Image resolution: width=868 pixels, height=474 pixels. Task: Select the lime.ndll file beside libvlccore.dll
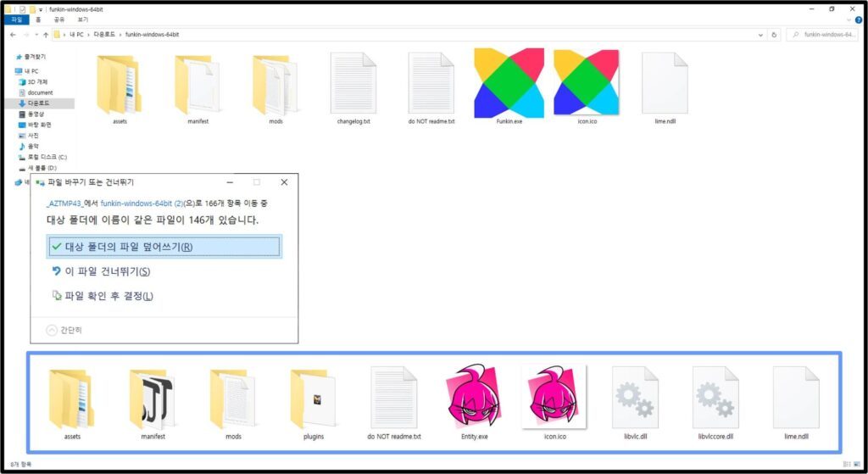[x=796, y=403]
